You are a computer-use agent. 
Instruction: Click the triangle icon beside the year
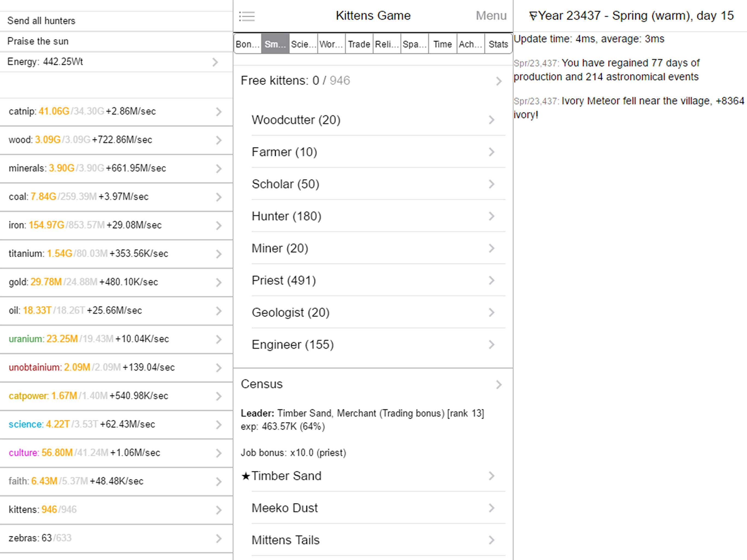tap(533, 16)
